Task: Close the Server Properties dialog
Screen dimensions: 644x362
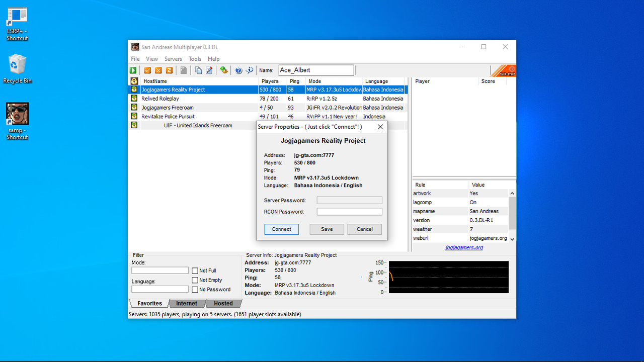Action: [380, 127]
